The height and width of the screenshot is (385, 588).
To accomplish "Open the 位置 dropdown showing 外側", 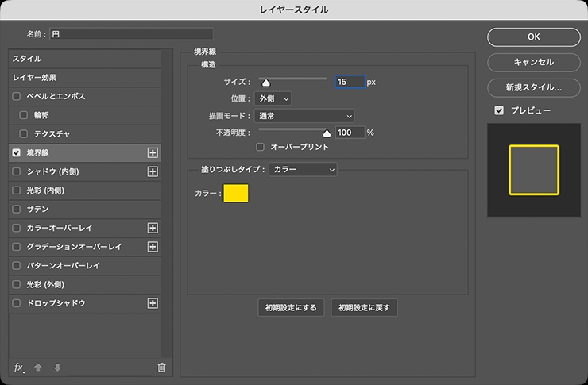I will 273,98.
